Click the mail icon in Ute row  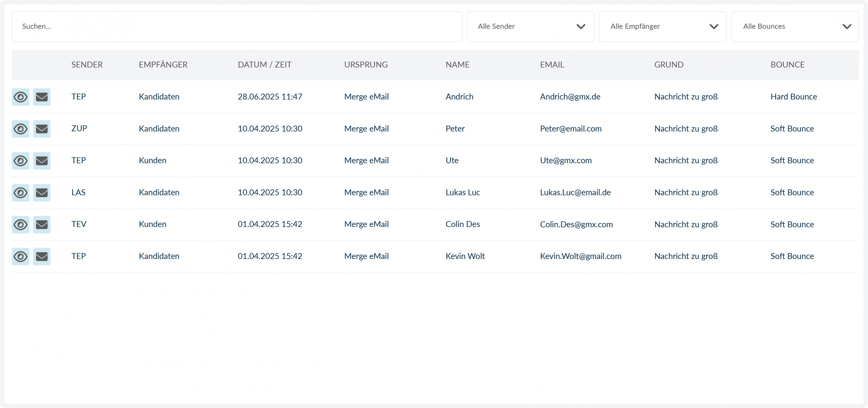tap(42, 161)
